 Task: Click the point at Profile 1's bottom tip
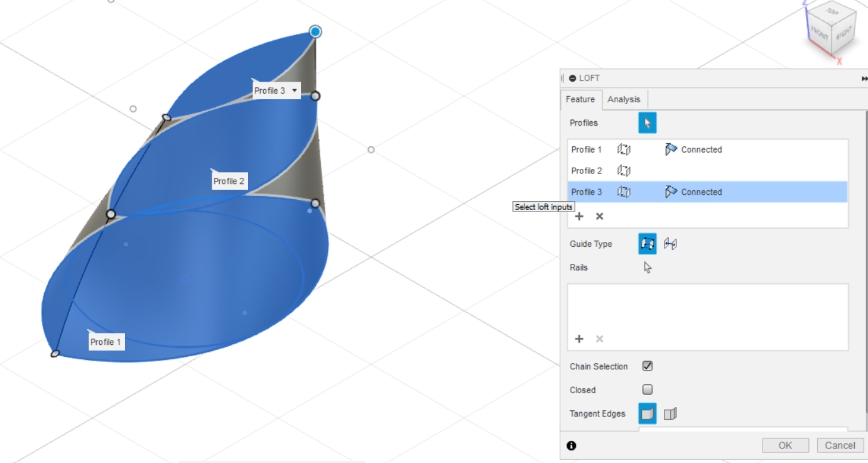click(x=55, y=354)
